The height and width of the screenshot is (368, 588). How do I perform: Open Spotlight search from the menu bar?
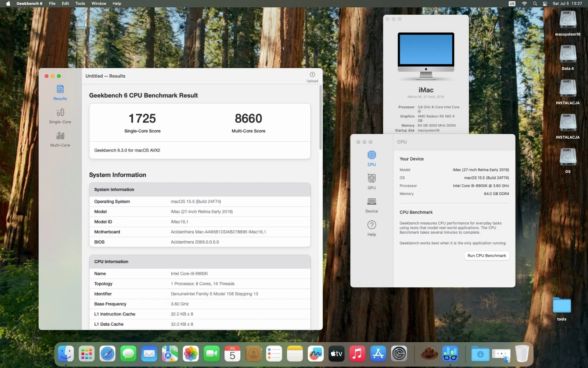[535, 3]
